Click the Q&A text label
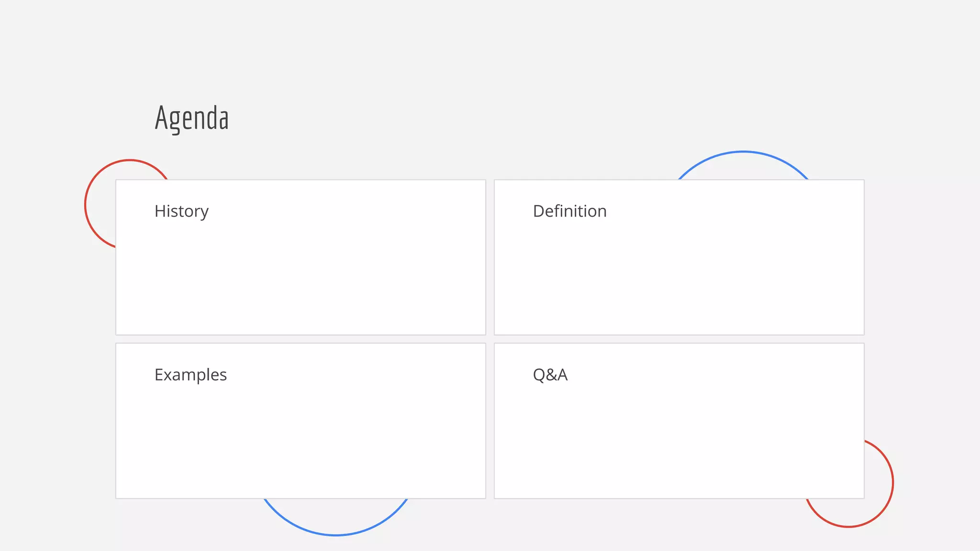This screenshot has height=551, width=980. pyautogui.click(x=550, y=375)
